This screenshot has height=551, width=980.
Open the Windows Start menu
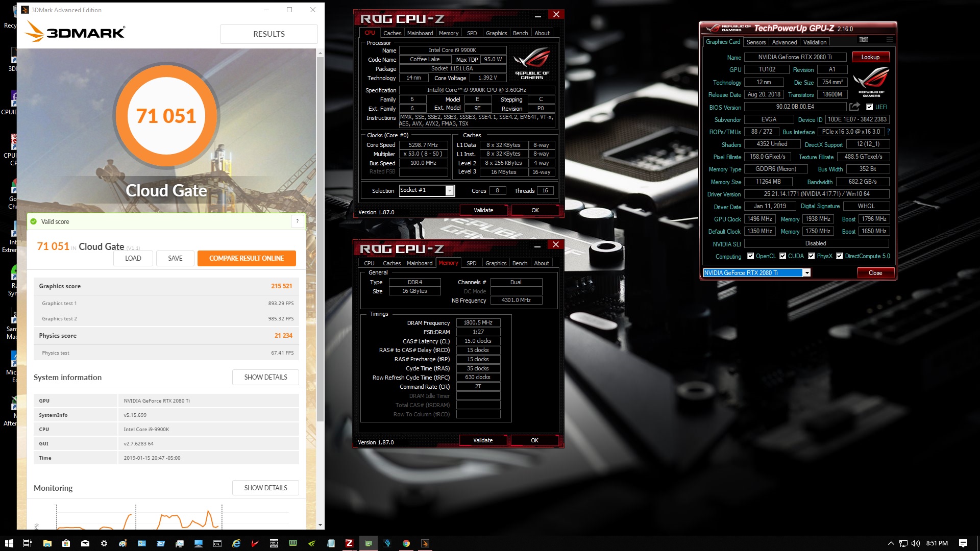9,543
